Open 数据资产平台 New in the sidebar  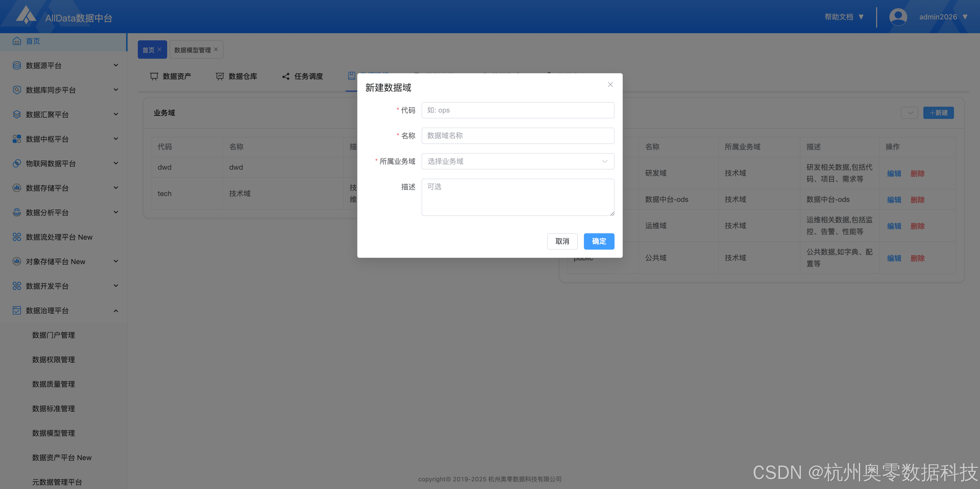click(x=62, y=457)
